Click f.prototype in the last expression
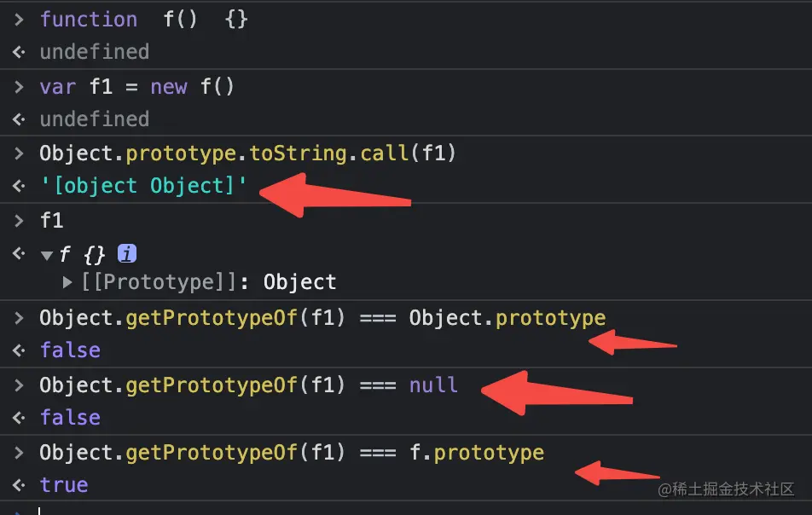This screenshot has height=515, width=812. [x=477, y=453]
